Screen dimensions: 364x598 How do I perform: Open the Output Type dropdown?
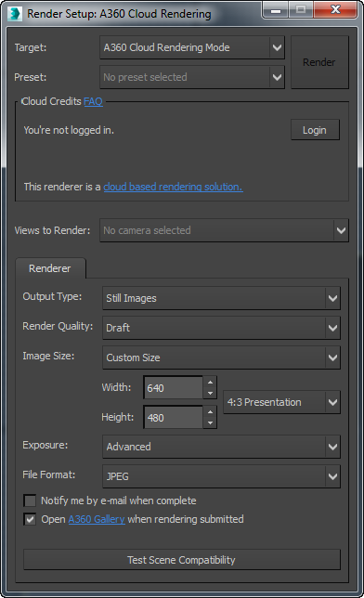(221, 298)
